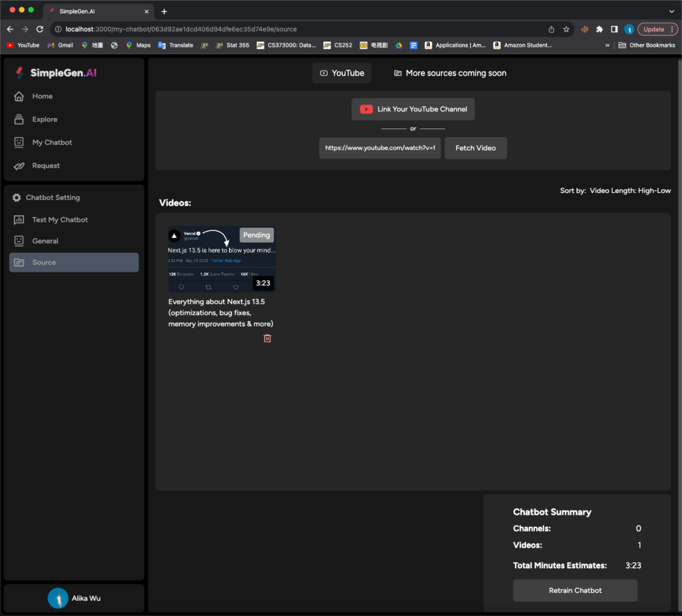This screenshot has height=616, width=682.
Task: Open Sort by Video Length dropdown
Action: tap(629, 190)
